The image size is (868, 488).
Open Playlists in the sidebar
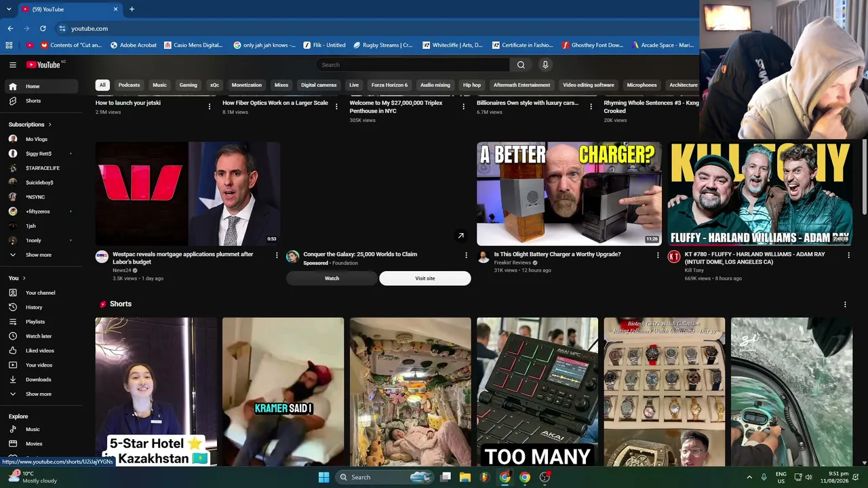tap(41, 322)
